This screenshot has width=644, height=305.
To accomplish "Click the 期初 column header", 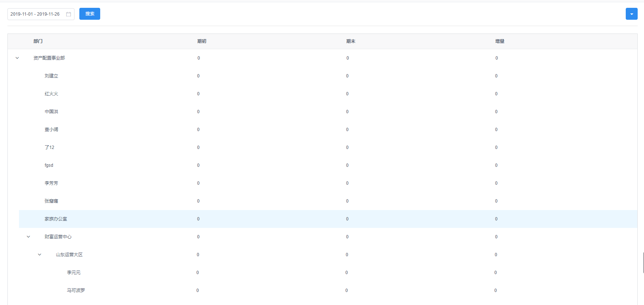I will [202, 41].
